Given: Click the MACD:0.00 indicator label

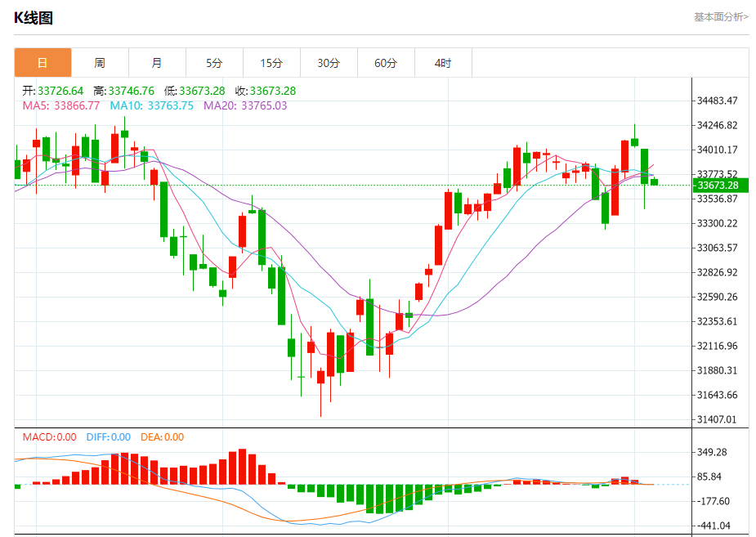Looking at the screenshot, I should coord(49,437).
